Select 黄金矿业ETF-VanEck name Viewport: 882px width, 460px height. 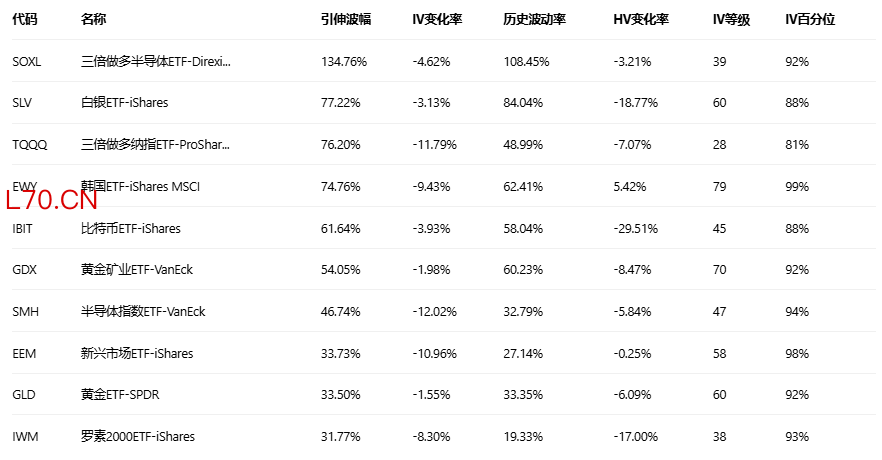(137, 270)
